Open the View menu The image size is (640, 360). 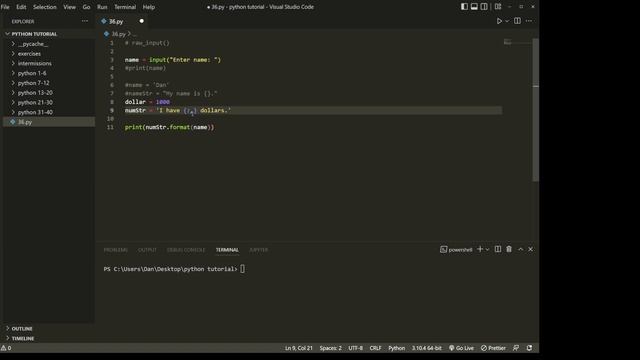(x=69, y=7)
